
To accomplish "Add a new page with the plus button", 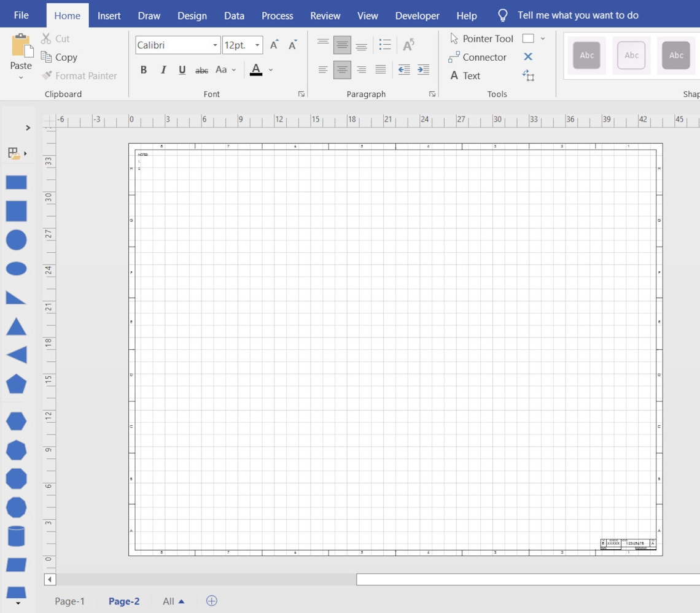I will (x=211, y=601).
